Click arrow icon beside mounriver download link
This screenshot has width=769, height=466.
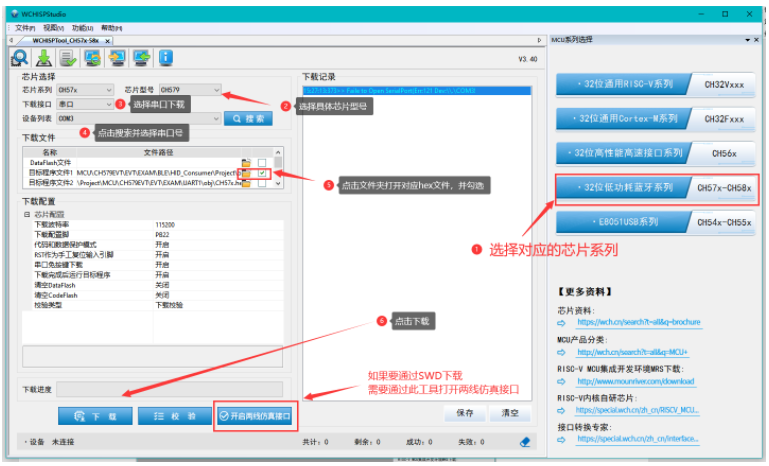(x=561, y=382)
